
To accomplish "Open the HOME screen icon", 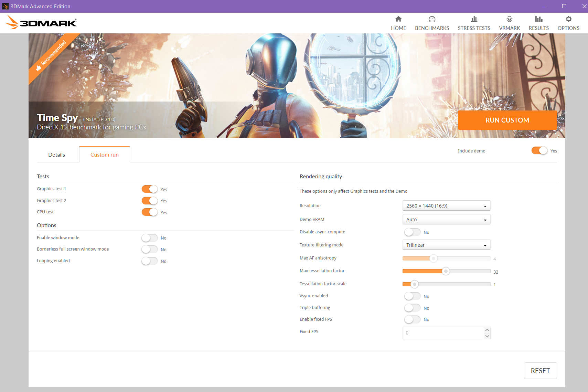I will point(398,23).
